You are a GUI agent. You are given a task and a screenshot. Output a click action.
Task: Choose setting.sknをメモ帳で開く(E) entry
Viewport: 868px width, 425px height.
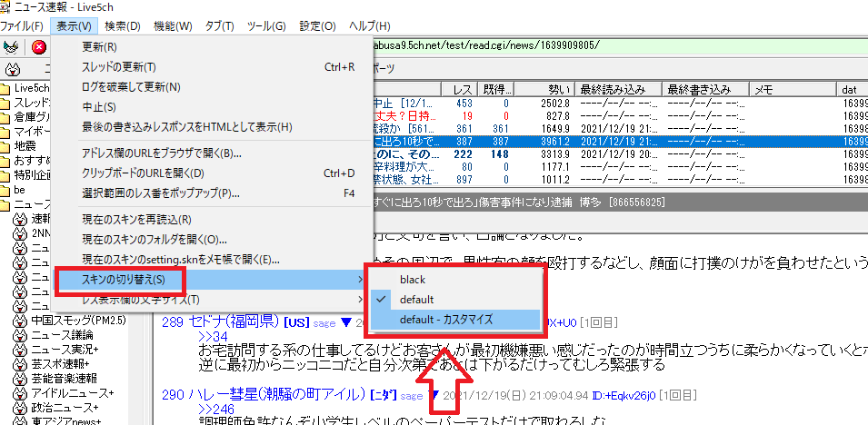coord(212,260)
